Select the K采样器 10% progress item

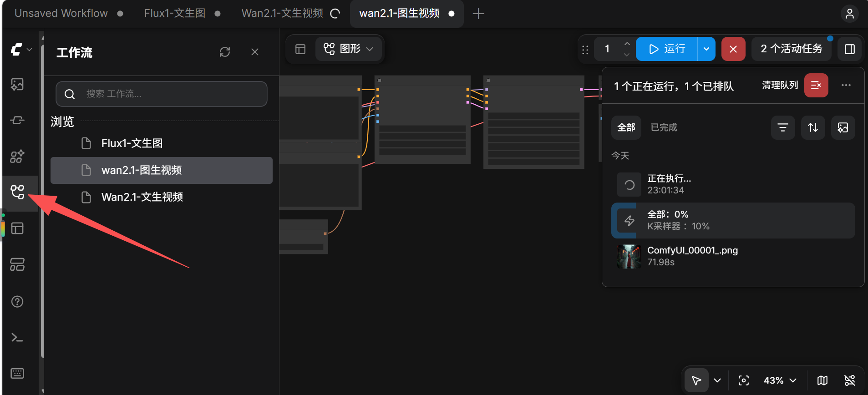pos(733,220)
